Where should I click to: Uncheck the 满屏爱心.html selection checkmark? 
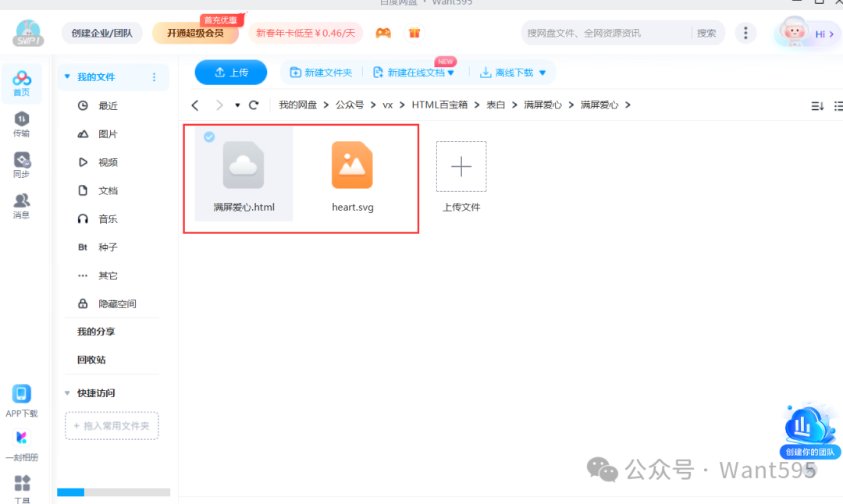pyautogui.click(x=209, y=137)
